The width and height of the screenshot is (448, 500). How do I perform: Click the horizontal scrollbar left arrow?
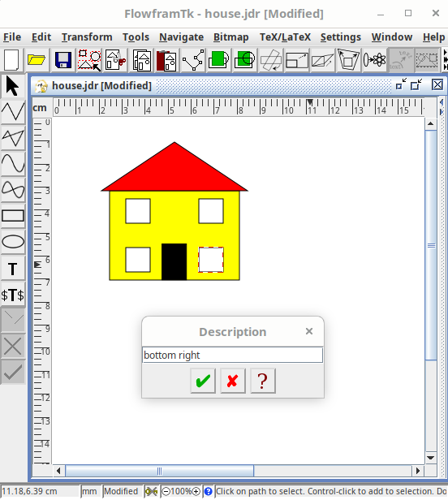point(58,471)
